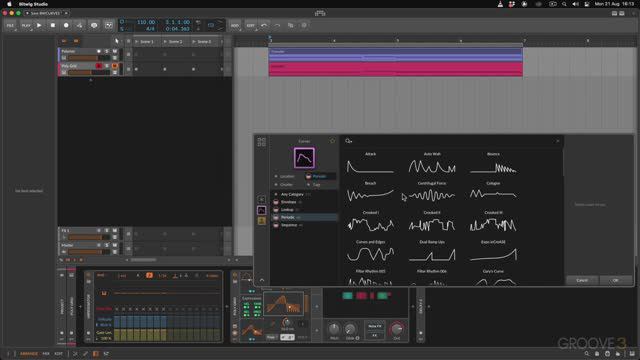Open Bitwig Studio menu in macOS menu bar
This screenshot has width=640, height=360.
point(33,4)
